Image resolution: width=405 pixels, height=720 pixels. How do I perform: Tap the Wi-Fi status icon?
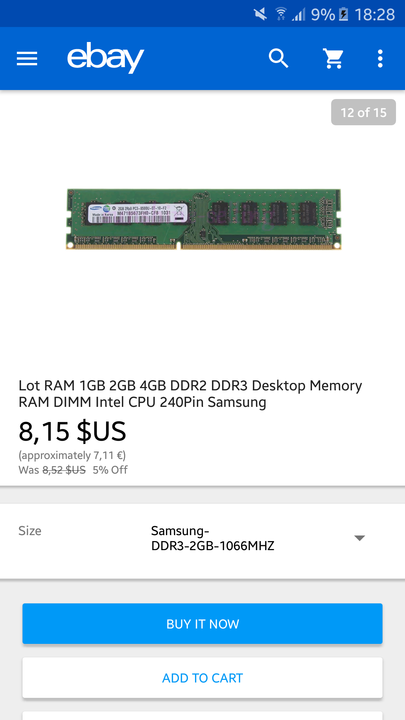click(x=281, y=14)
